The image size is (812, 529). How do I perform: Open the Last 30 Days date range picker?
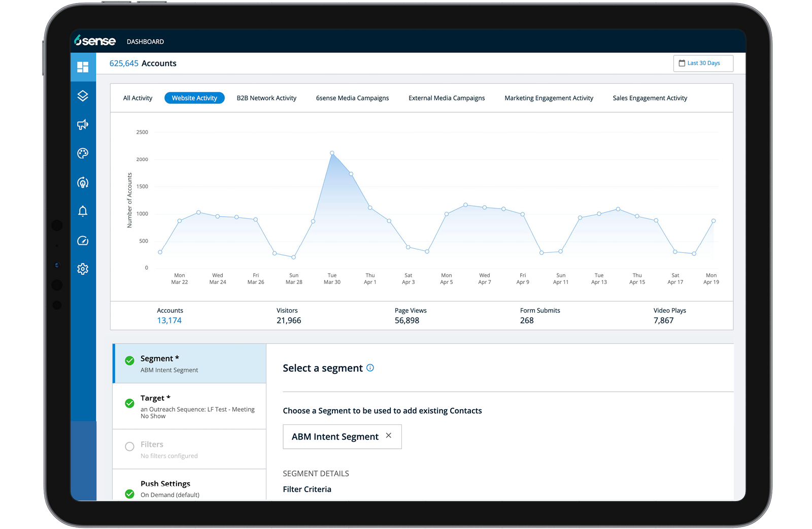click(x=703, y=63)
